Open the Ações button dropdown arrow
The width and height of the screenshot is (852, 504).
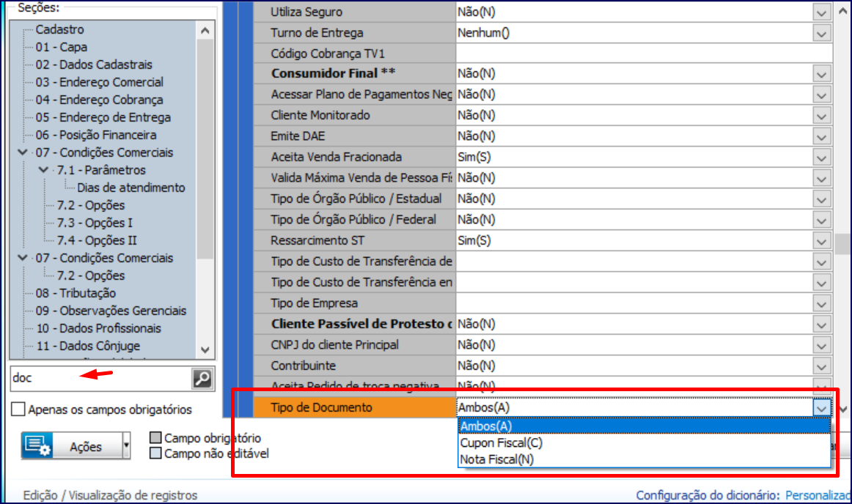pyautogui.click(x=126, y=446)
